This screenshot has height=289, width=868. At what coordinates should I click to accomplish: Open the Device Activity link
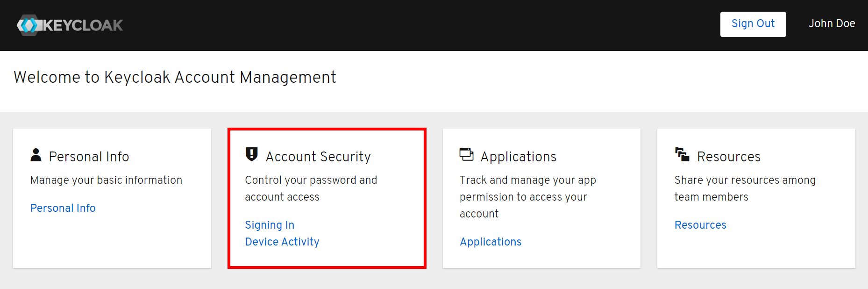coord(282,242)
